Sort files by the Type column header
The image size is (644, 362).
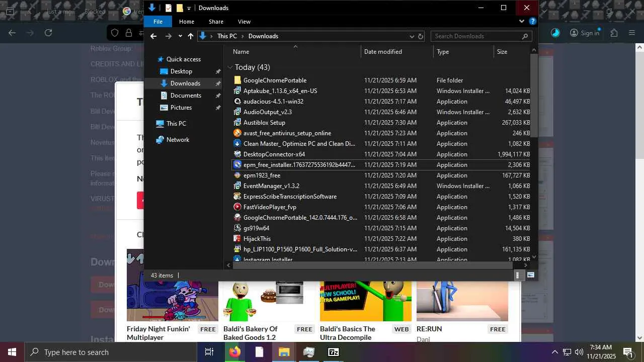tap(443, 52)
